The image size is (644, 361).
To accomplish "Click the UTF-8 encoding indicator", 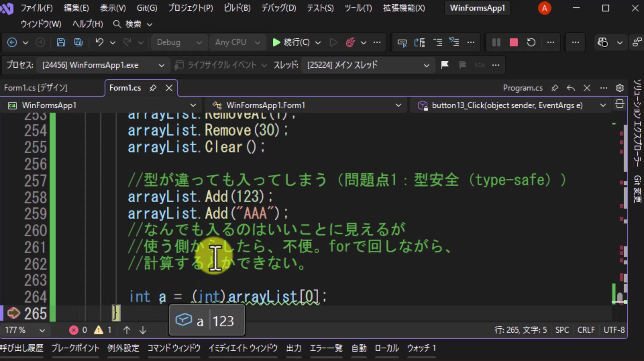I will (614, 330).
